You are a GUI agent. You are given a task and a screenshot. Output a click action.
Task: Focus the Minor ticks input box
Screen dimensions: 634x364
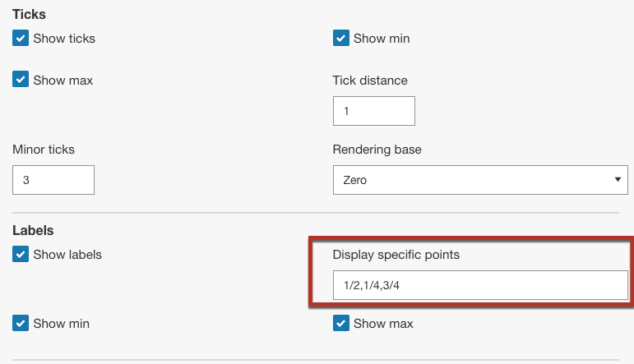tap(53, 180)
